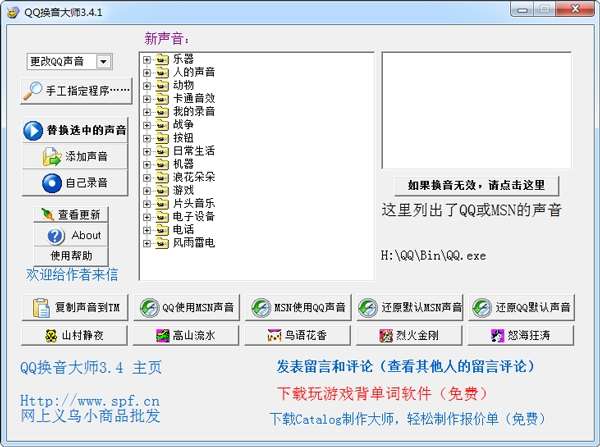Click the green icon on MSN使用QQ声音
Image resolution: width=600 pixels, height=447 pixels.
[x=261, y=308]
